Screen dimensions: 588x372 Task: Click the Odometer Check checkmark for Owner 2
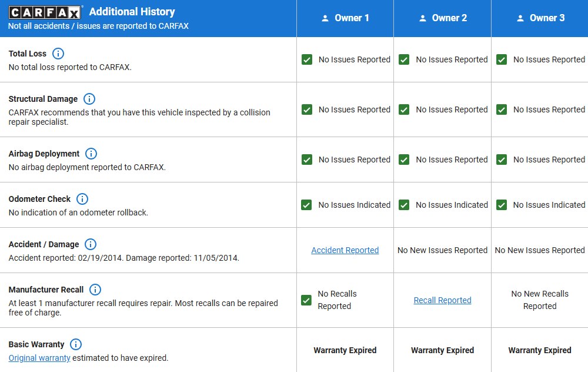(x=404, y=205)
